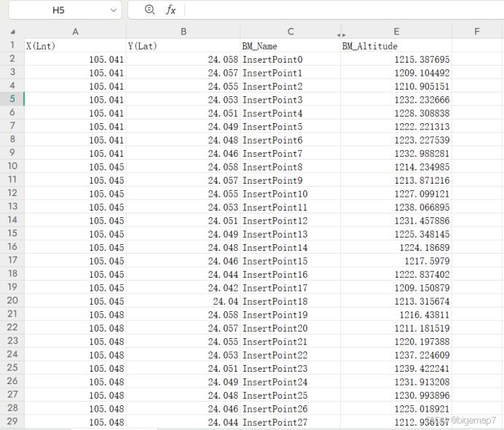Click latitude 24.051 in InsertPoint4 row
504x430 pixels.
point(184,113)
